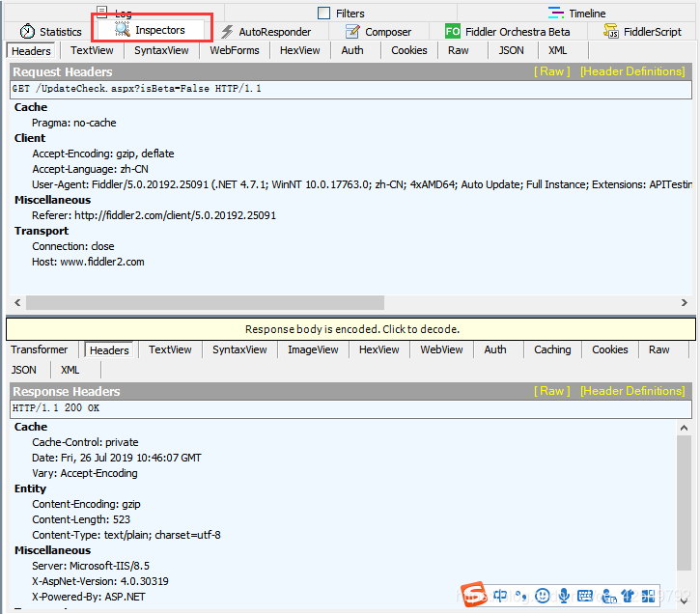Click request headers horizontal scrollbar thumb
This screenshot has width=700, height=614.
[x=205, y=302]
